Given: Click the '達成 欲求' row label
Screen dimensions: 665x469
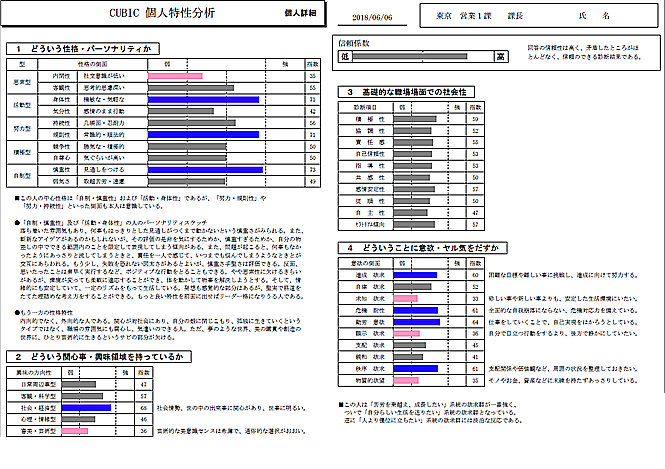Looking at the screenshot, I should point(370,275).
